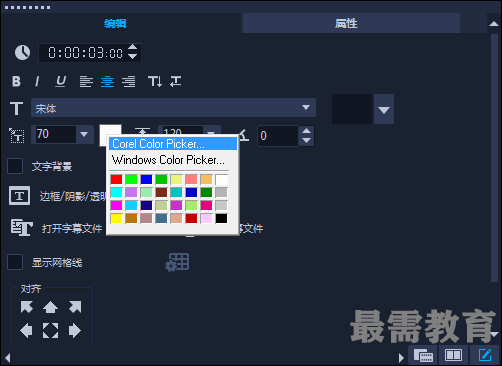Toggle italic text formatting
Screen dimensions: 502x366
point(37,81)
